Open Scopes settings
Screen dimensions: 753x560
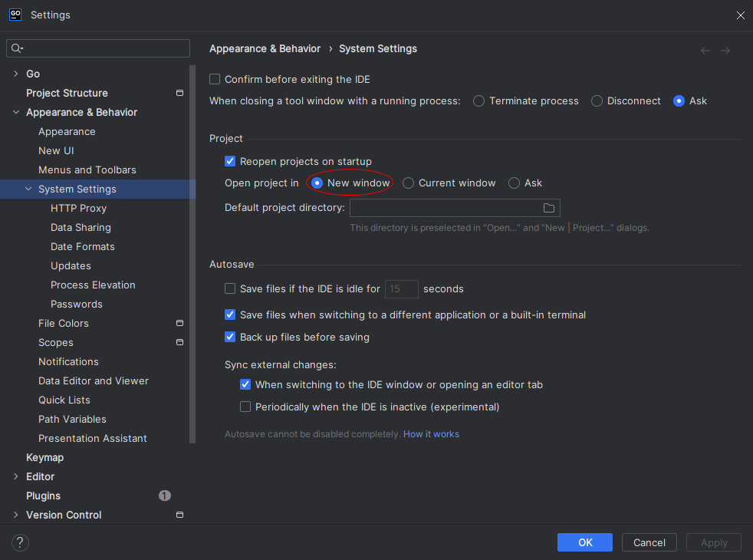[x=56, y=342]
